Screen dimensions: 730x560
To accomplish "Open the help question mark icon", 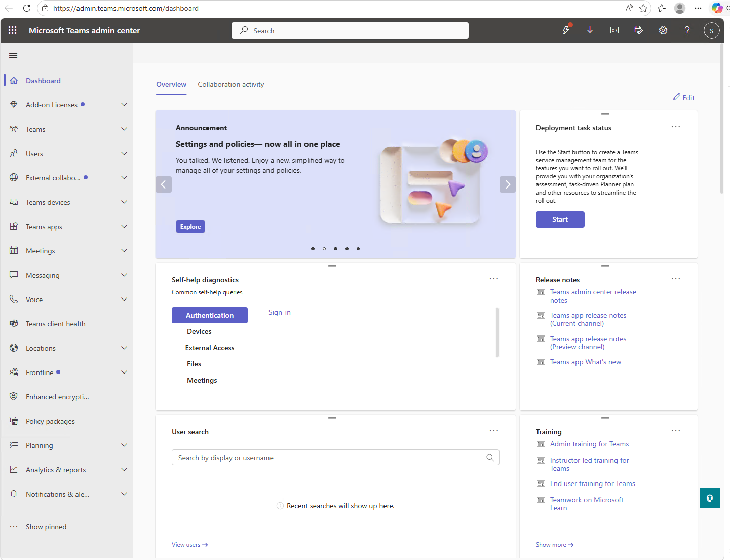I will [687, 30].
